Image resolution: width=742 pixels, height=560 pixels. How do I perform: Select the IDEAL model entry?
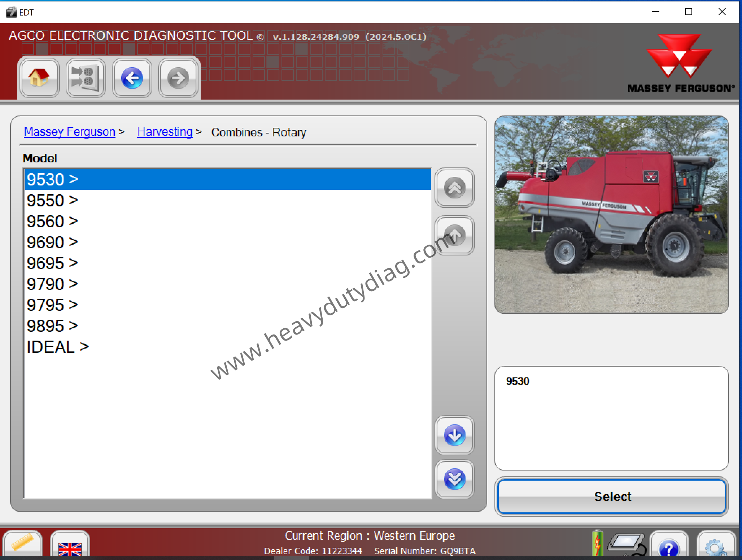228,347
